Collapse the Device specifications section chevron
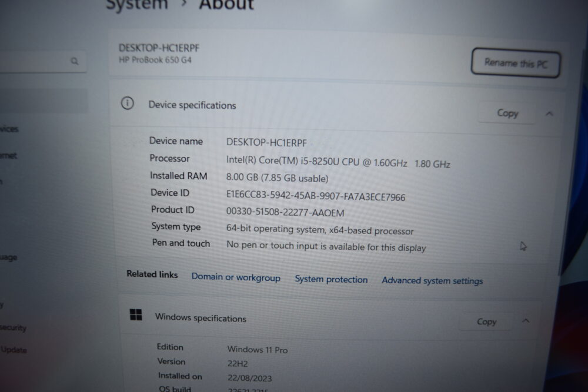 point(549,113)
